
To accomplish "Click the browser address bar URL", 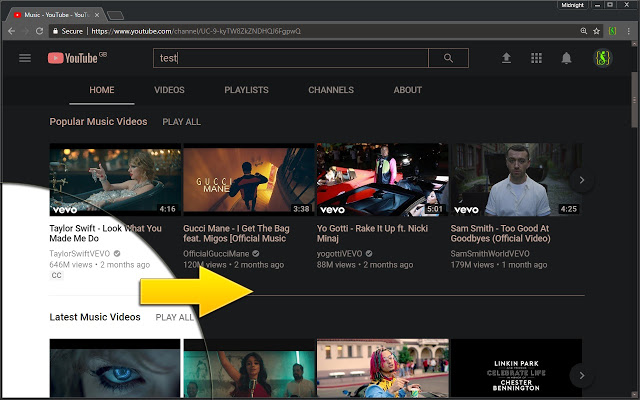I will (196, 31).
